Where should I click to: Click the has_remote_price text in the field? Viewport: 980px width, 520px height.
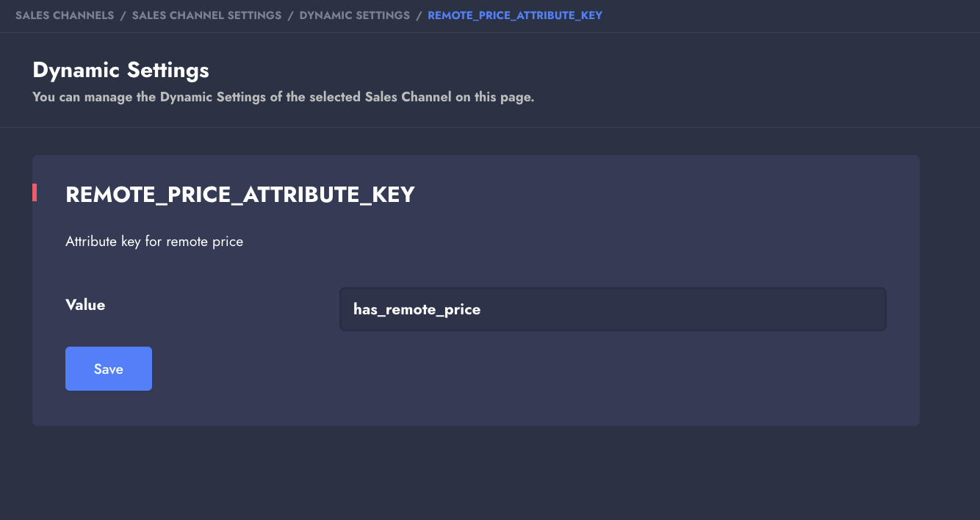coord(417,309)
